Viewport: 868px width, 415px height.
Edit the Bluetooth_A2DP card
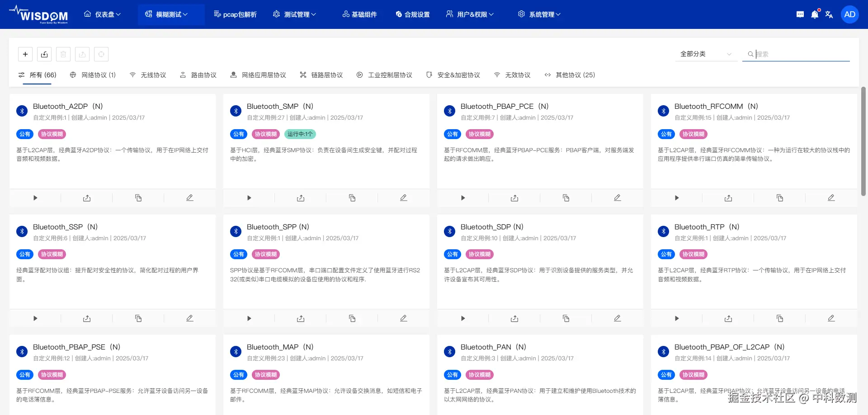pyautogui.click(x=190, y=198)
